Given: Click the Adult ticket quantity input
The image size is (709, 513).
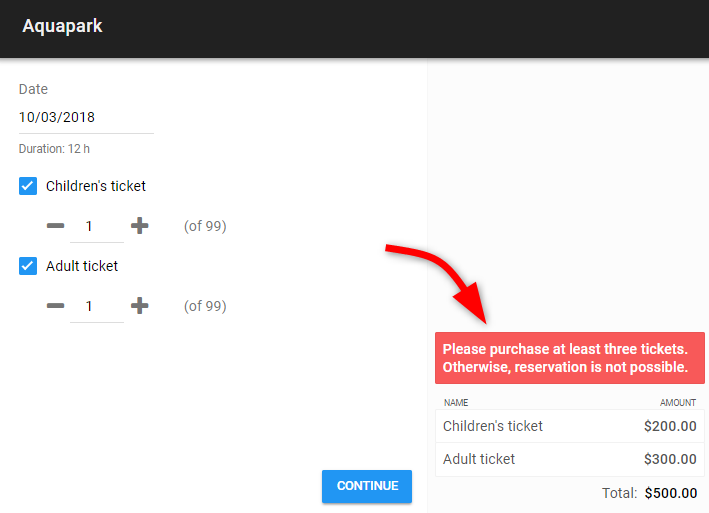Looking at the screenshot, I should click(97, 306).
